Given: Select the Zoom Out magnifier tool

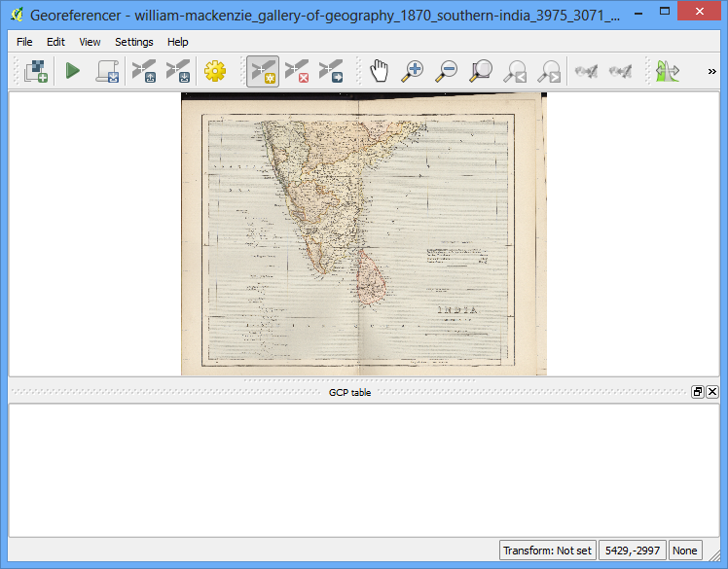Looking at the screenshot, I should tap(447, 71).
